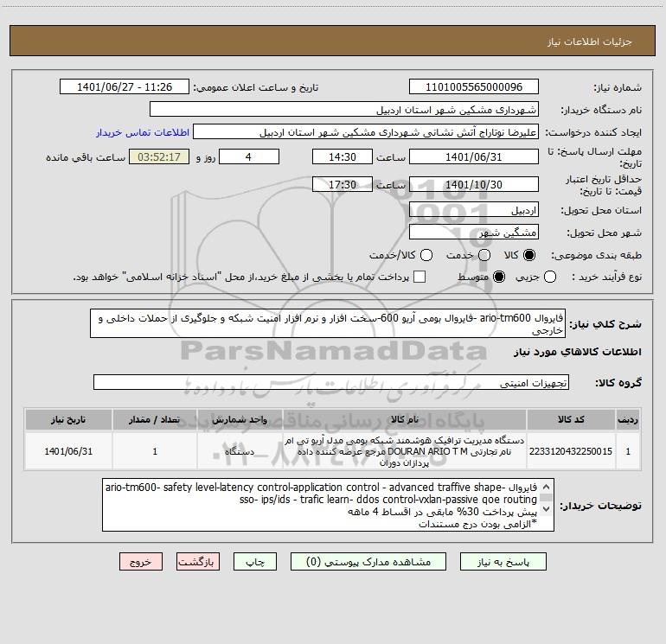Click the مشاهده مدارک پیوستی button
The width and height of the screenshot is (666, 644).
pyautogui.click(x=368, y=562)
